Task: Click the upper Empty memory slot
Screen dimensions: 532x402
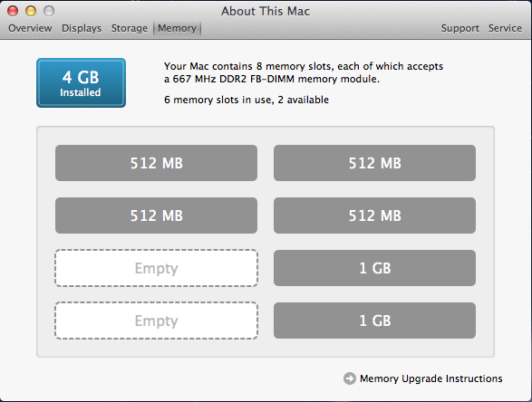Action: pos(157,268)
